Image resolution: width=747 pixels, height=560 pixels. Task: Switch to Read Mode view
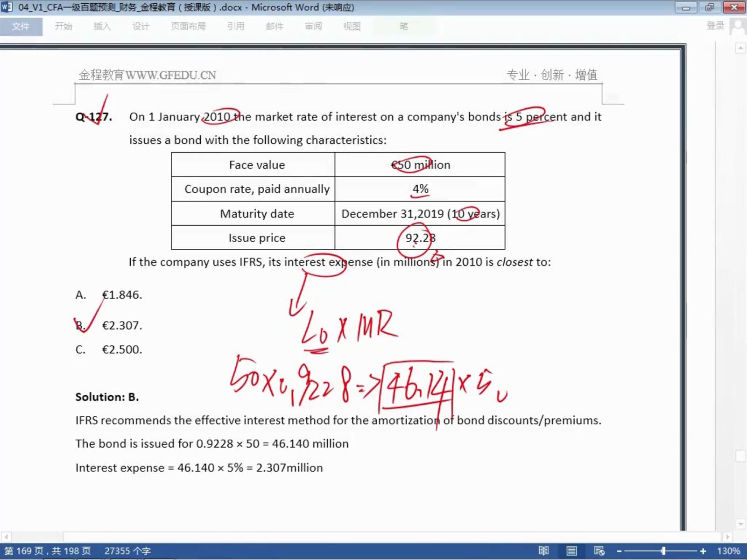click(544, 551)
